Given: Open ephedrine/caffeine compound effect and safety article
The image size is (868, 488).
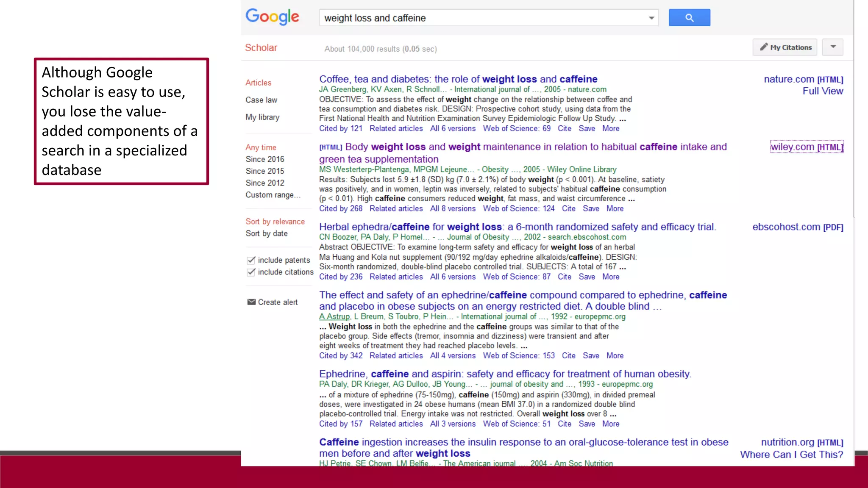Looking at the screenshot, I should pos(523,301).
